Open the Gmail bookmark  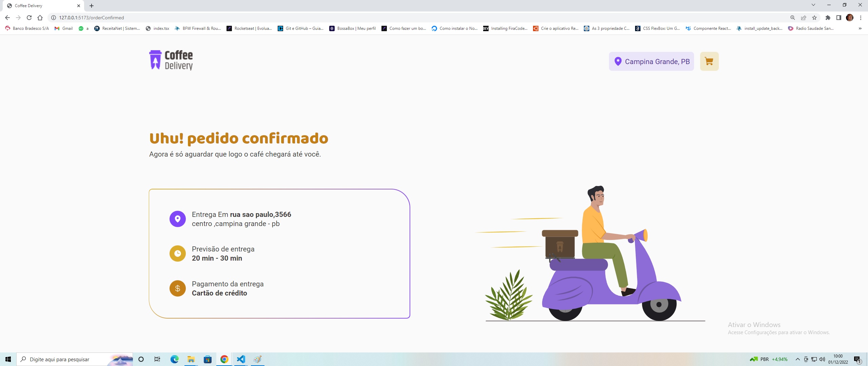[x=64, y=28]
